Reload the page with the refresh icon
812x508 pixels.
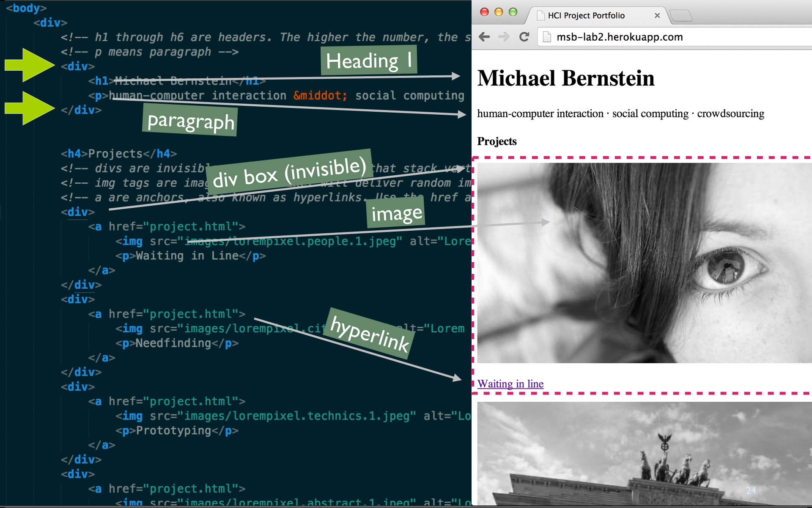[x=524, y=37]
